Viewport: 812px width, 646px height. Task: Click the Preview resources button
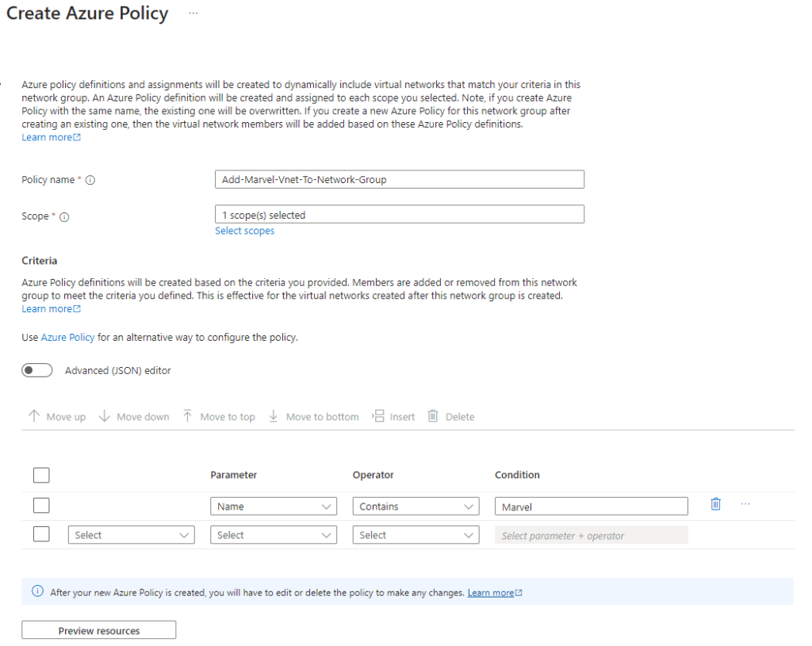pos(98,631)
